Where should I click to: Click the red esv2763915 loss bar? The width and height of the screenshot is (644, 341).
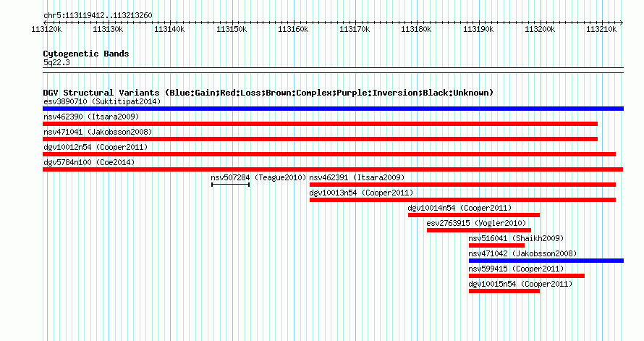pyautogui.click(x=479, y=230)
